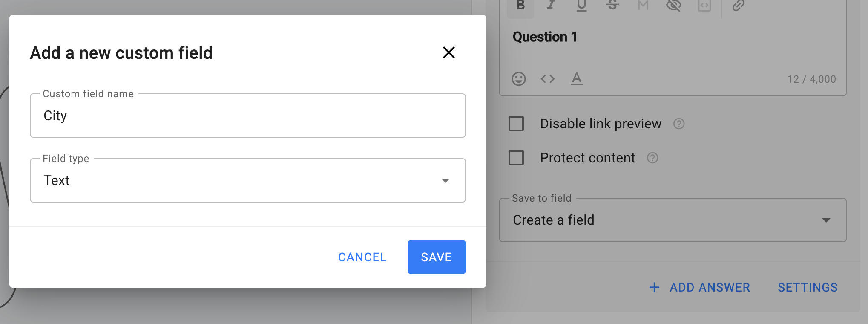Toggle bold formatting in the editor

(x=520, y=6)
